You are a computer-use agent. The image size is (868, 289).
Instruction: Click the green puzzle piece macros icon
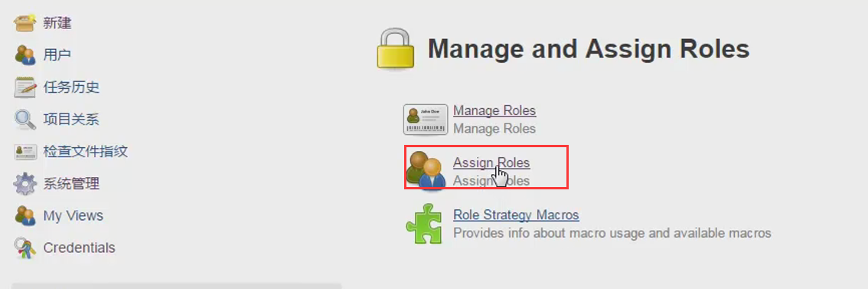424,224
